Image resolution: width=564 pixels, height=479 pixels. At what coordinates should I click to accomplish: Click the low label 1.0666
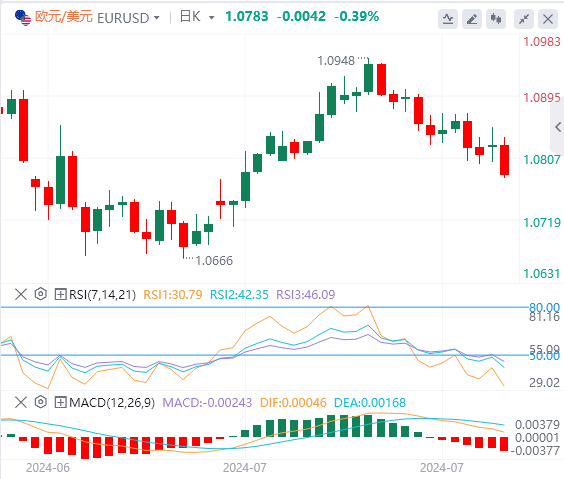pos(214,261)
